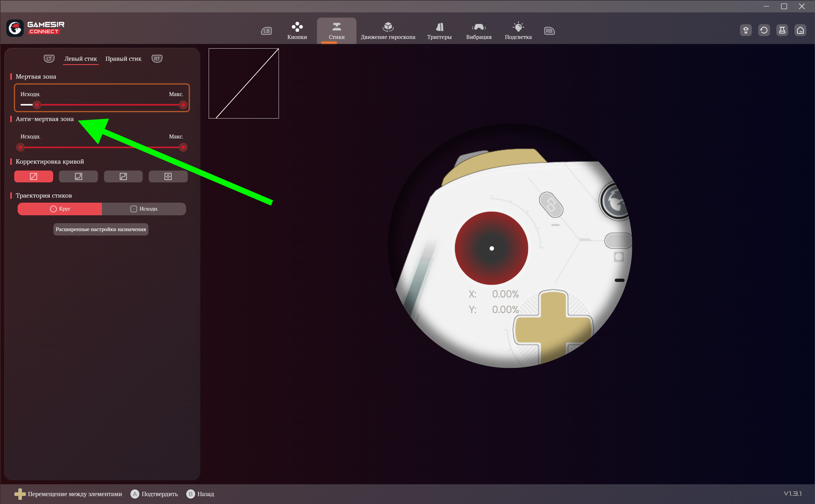Click the curve preview graph thumbnail
Screen dimensions: 815x504
[x=244, y=83]
